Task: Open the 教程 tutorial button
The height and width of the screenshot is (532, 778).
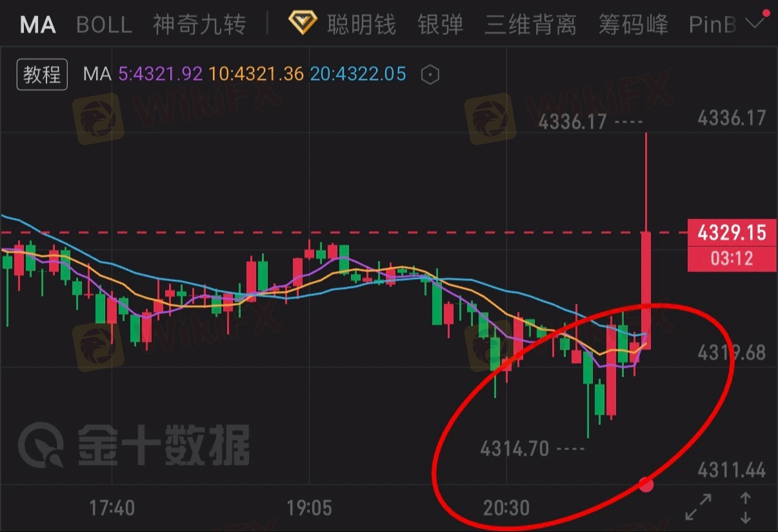Action: (42, 75)
